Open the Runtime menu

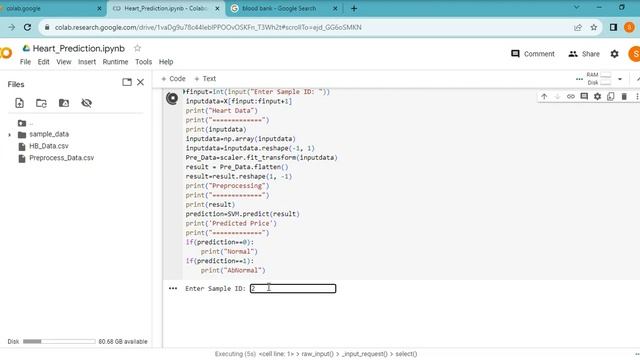click(x=115, y=62)
